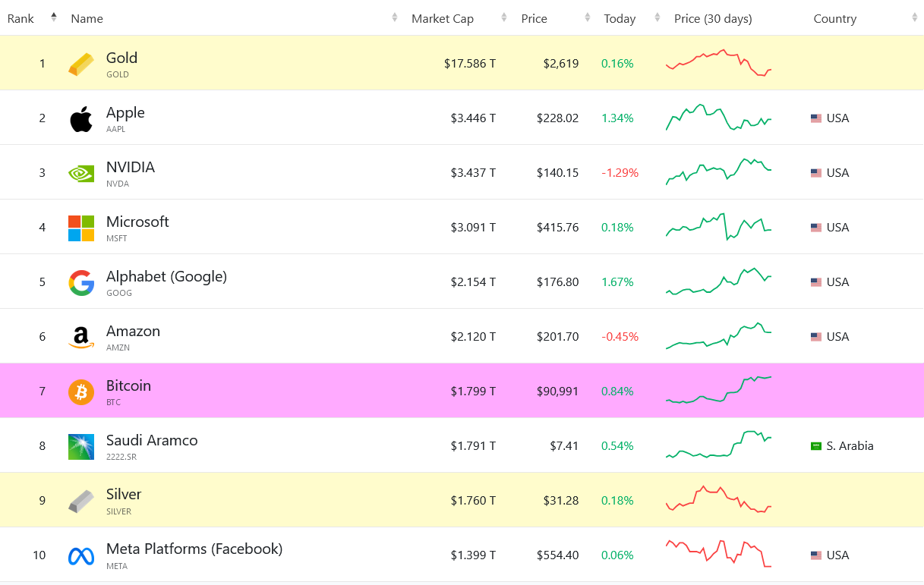The height and width of the screenshot is (585, 924).
Task: Click Bitcoin's 30-day price chart
Action: point(718,390)
